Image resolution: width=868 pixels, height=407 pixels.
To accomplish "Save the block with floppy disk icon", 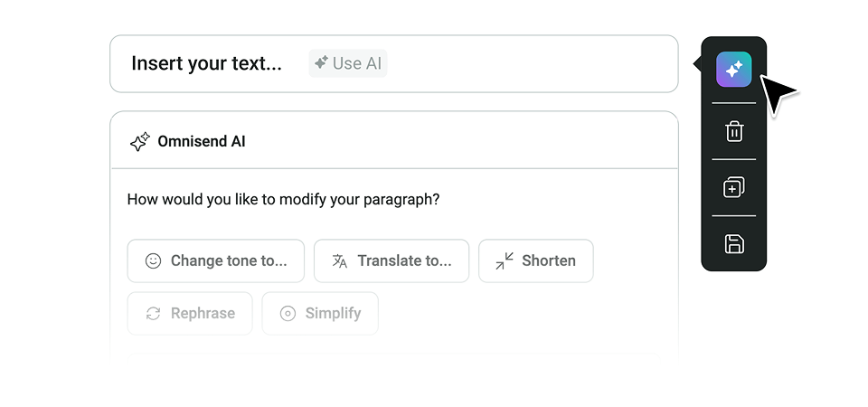I will click(734, 243).
